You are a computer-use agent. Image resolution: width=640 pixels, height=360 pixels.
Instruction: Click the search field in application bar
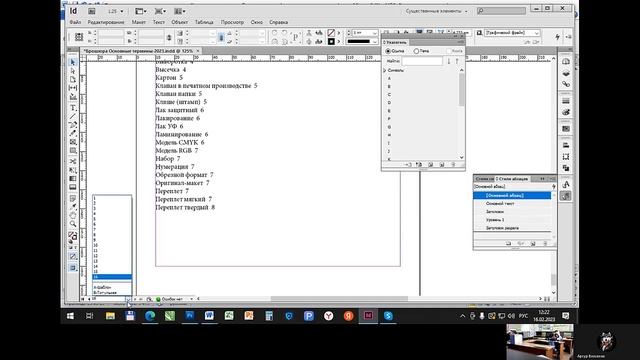click(501, 11)
